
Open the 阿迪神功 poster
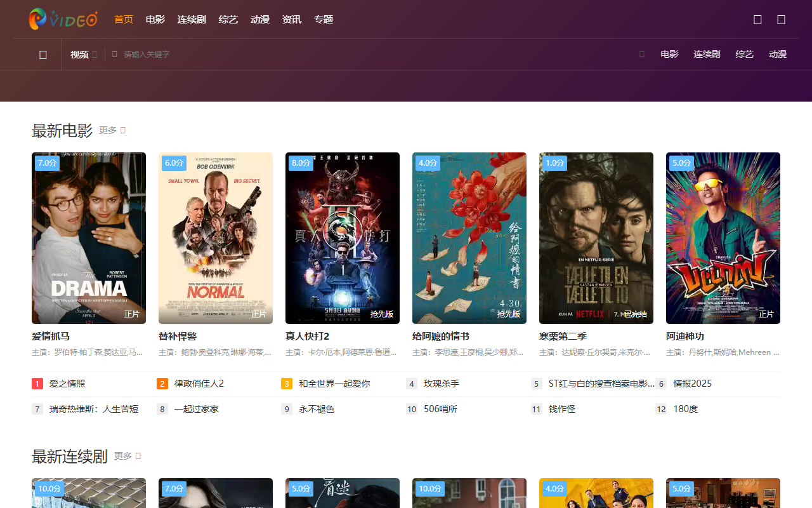pos(723,238)
